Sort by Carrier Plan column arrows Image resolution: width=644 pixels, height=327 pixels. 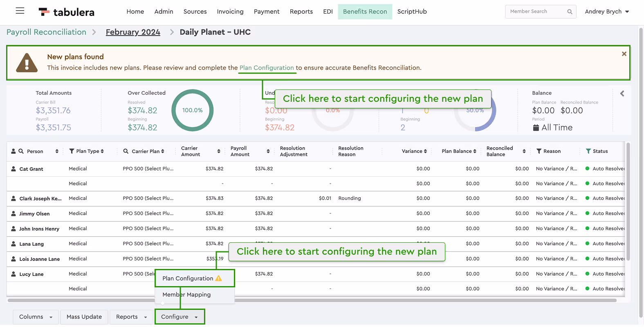163,151
